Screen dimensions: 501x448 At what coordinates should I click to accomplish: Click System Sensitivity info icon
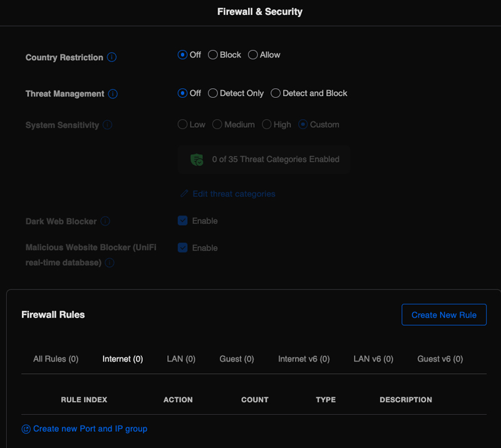pyautogui.click(x=107, y=125)
